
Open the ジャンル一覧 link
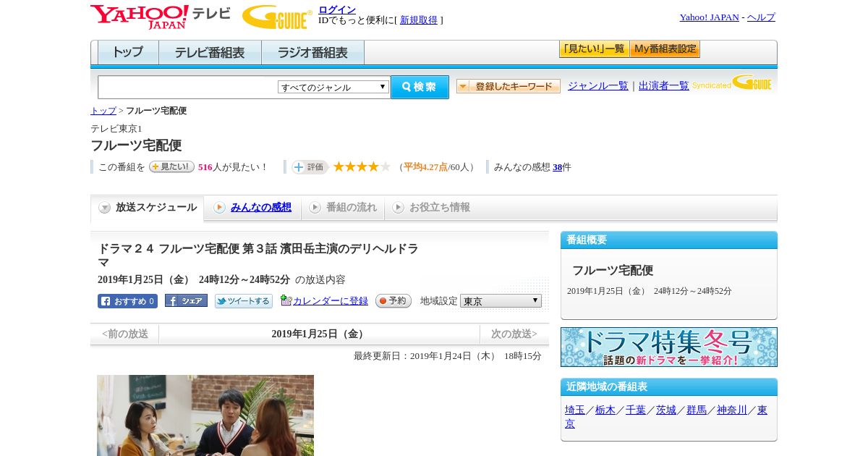click(598, 86)
